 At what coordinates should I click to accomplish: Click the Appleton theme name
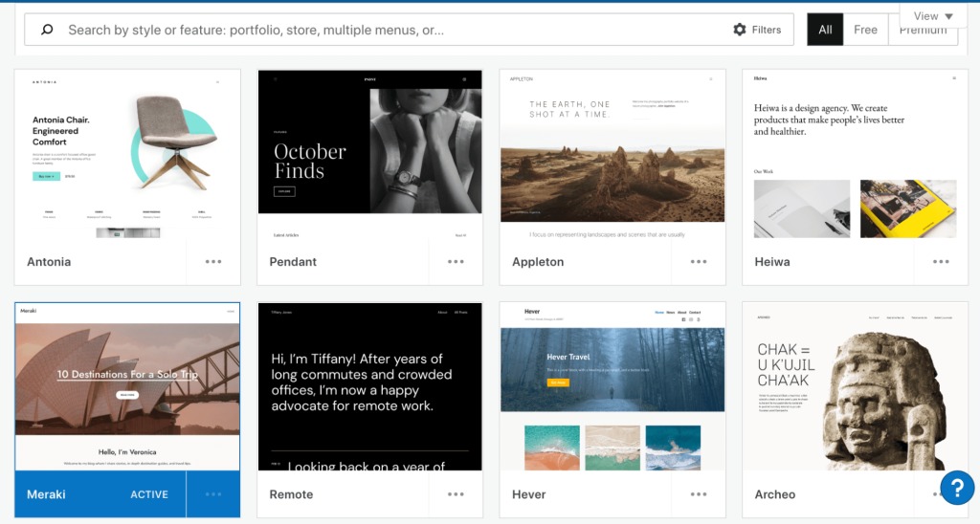click(538, 262)
